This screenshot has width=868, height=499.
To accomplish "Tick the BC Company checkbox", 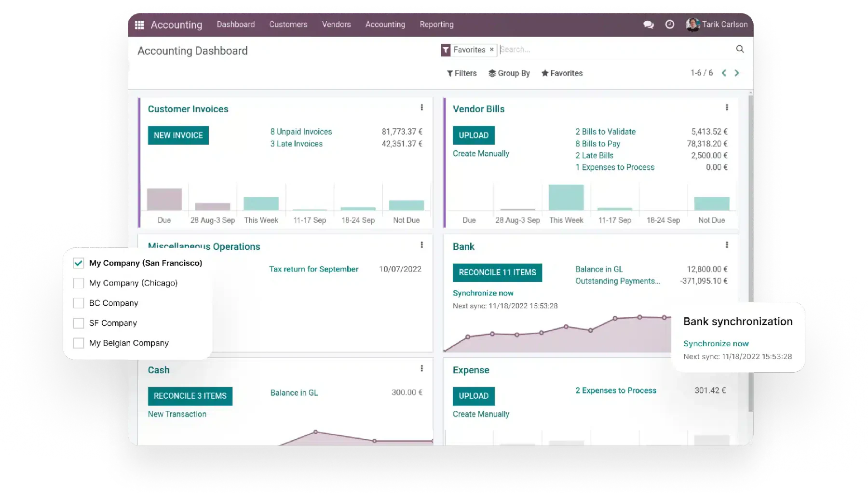I will click(79, 303).
